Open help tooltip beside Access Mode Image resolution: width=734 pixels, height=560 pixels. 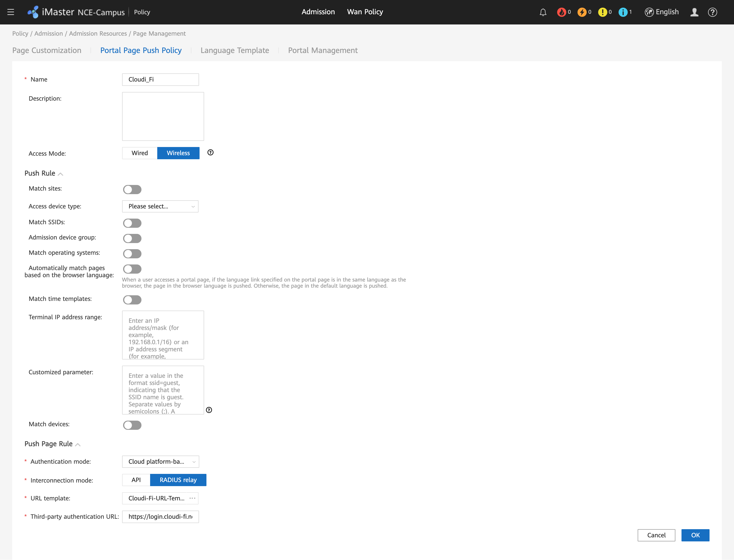point(211,152)
